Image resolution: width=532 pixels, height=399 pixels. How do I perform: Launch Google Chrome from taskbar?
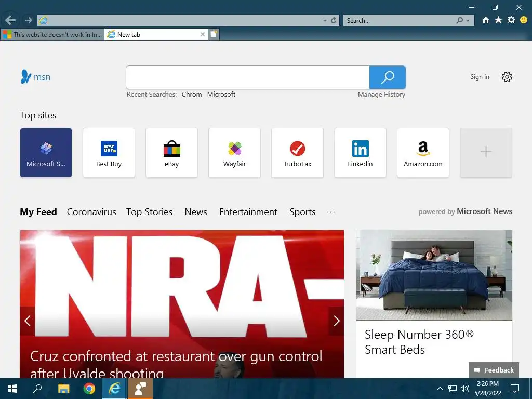point(89,389)
